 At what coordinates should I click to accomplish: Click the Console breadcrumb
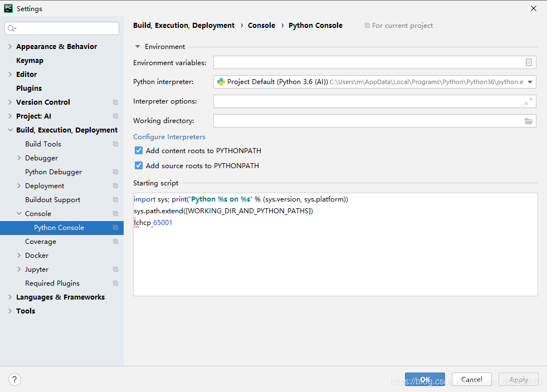(261, 26)
